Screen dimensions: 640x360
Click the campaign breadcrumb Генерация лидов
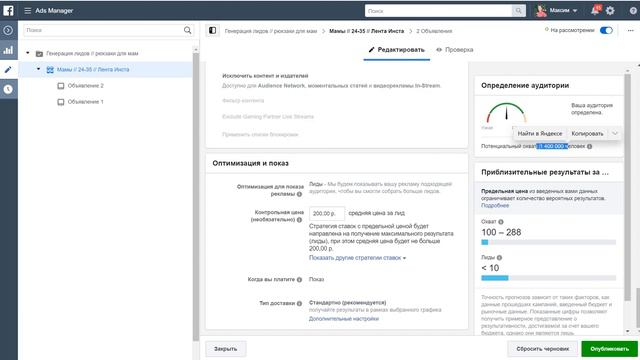(271, 31)
